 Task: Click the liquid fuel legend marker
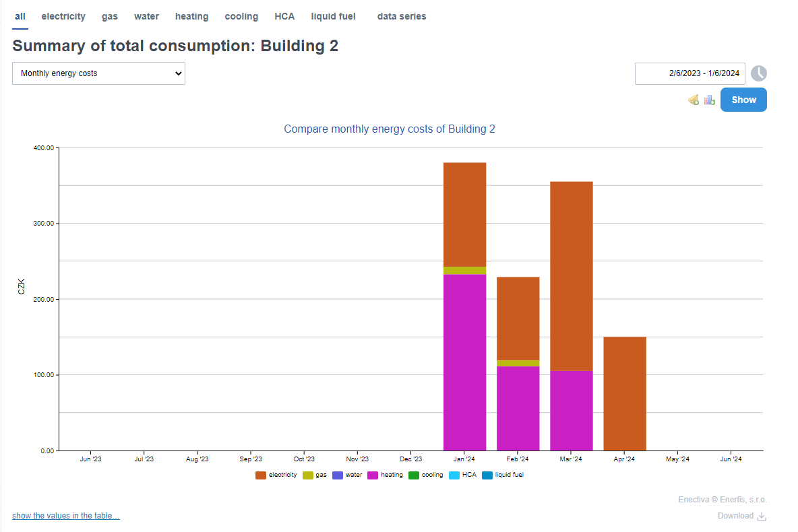click(487, 475)
